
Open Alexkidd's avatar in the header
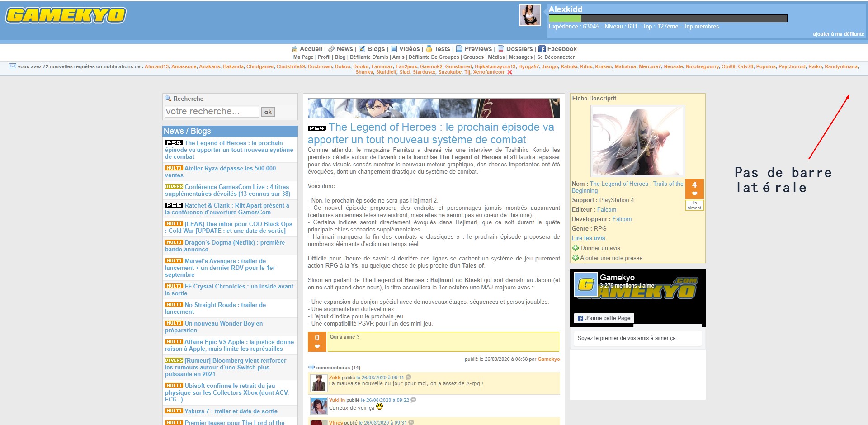[x=530, y=15]
